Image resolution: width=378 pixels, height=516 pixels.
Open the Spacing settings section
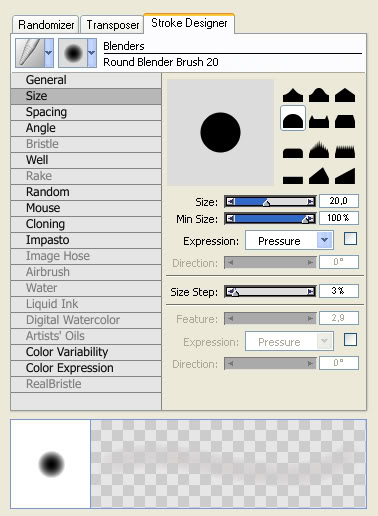pos(86,112)
